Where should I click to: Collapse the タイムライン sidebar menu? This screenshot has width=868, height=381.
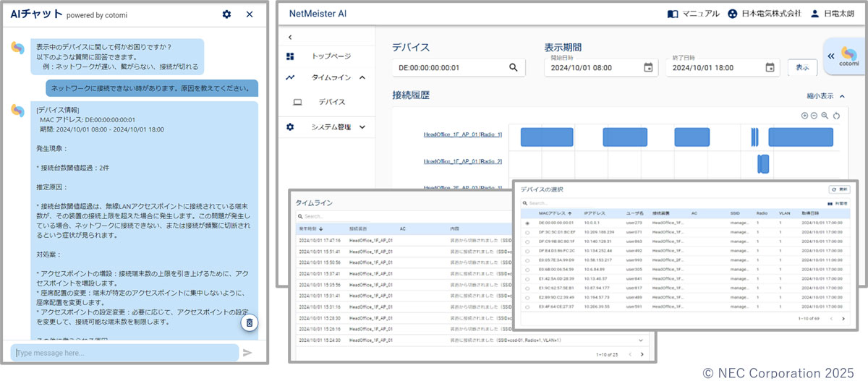362,77
